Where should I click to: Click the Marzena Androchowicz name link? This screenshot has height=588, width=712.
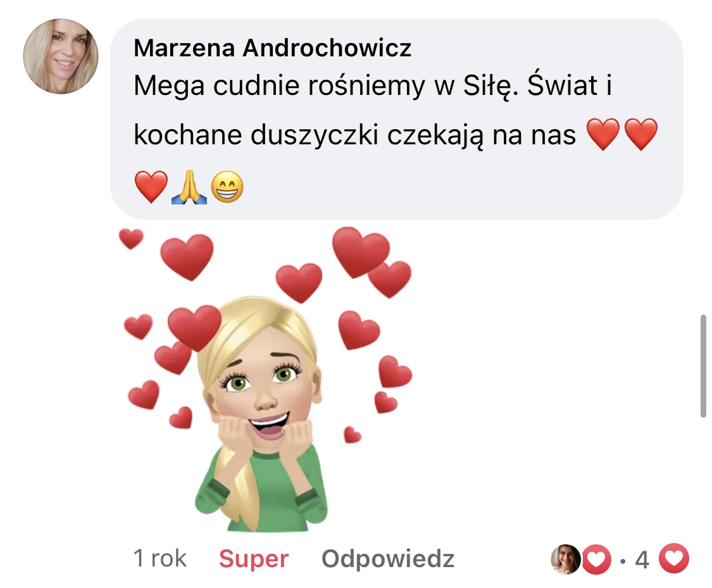click(x=272, y=48)
